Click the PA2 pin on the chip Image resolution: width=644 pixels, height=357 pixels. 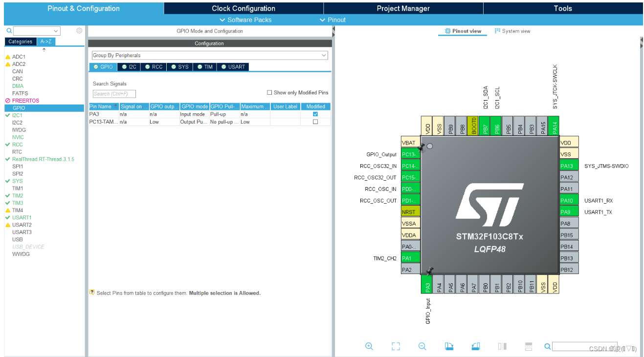click(410, 270)
